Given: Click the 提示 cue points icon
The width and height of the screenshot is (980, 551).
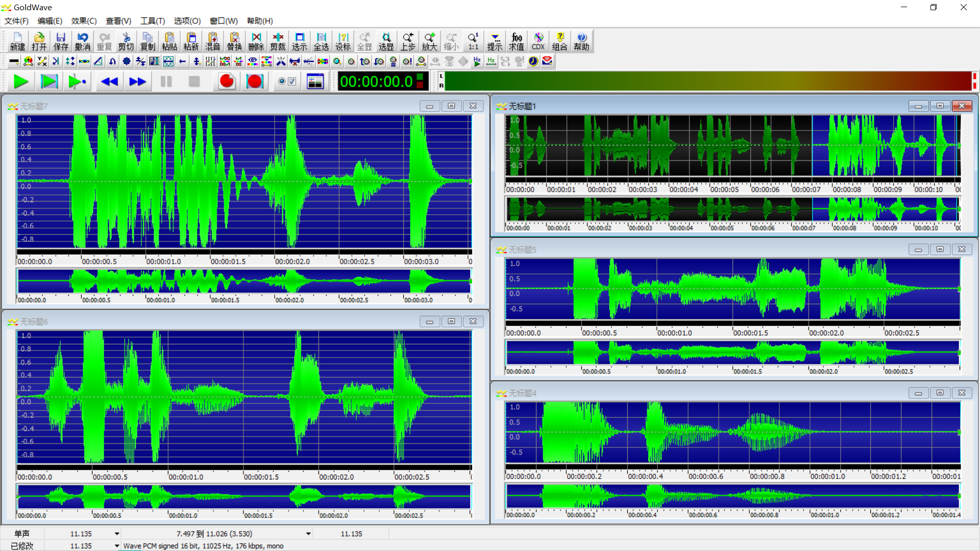Looking at the screenshot, I should tap(495, 41).
